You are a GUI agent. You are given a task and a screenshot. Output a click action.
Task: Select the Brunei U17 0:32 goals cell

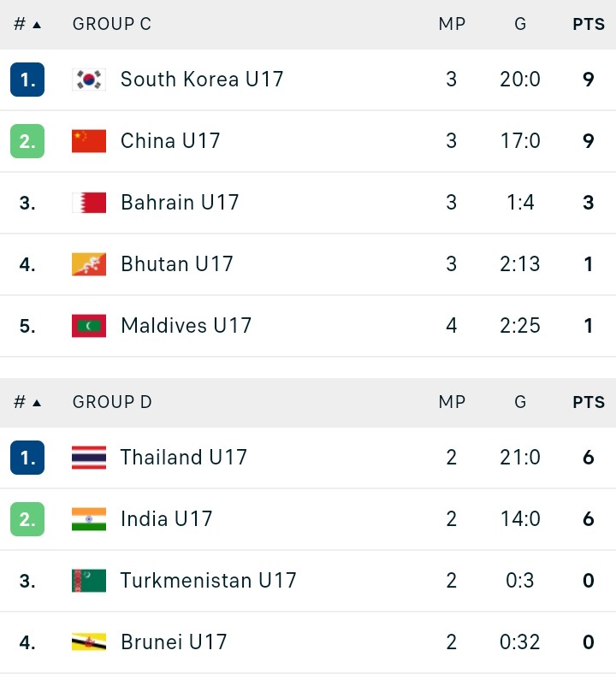click(x=519, y=642)
